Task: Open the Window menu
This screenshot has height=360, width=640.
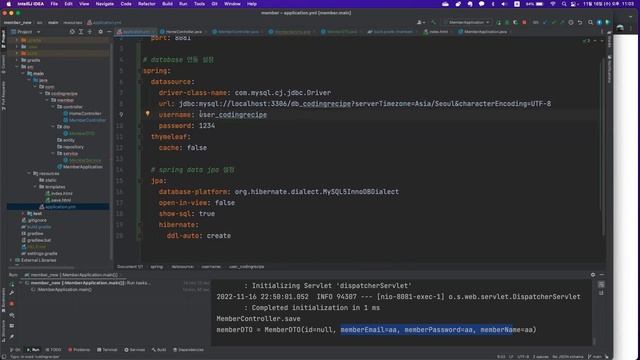Action: tap(232, 4)
